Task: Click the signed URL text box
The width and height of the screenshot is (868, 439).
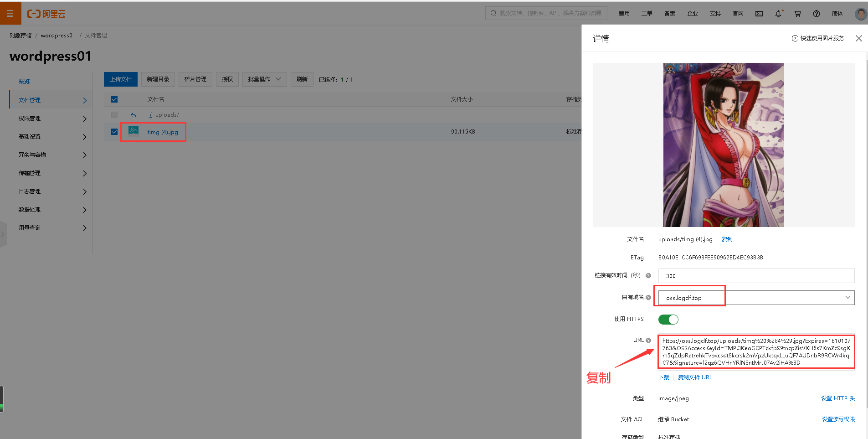Action: [x=756, y=352]
